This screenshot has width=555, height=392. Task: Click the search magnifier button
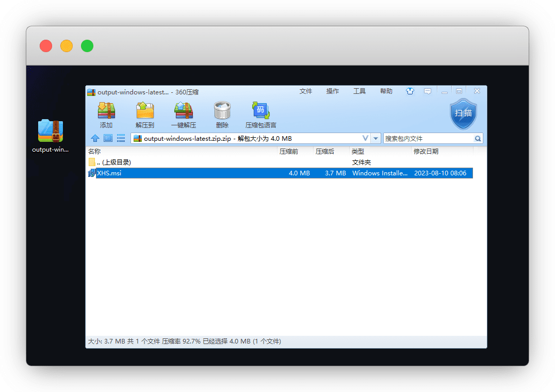point(478,138)
